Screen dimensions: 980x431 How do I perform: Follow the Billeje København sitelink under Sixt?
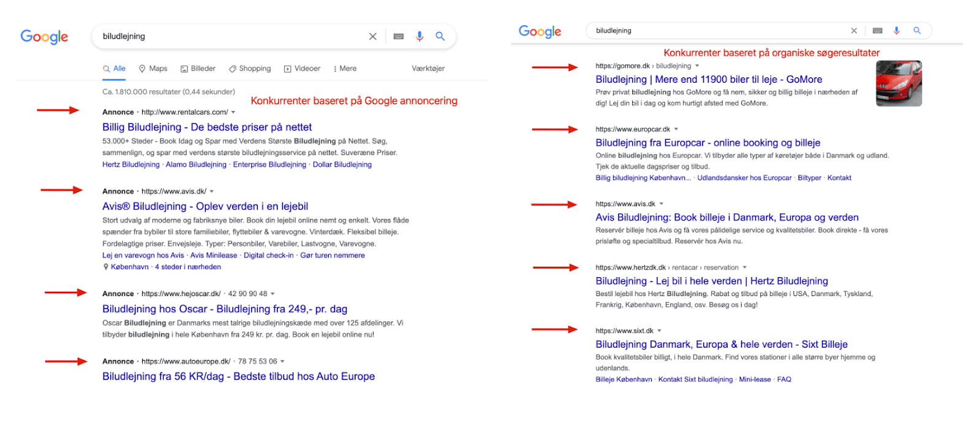[624, 380]
